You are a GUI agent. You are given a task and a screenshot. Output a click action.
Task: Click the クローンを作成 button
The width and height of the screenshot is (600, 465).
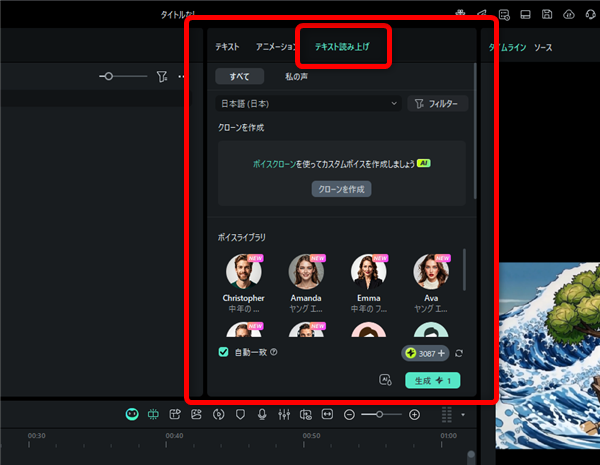point(341,188)
